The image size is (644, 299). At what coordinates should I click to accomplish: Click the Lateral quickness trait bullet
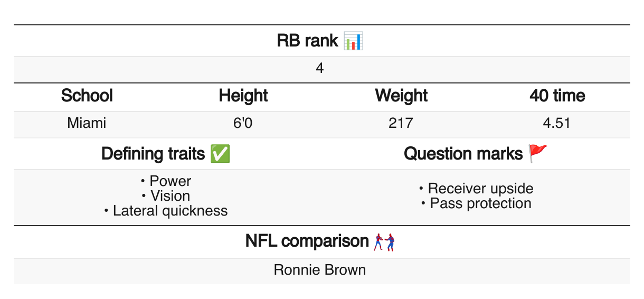[x=166, y=211]
